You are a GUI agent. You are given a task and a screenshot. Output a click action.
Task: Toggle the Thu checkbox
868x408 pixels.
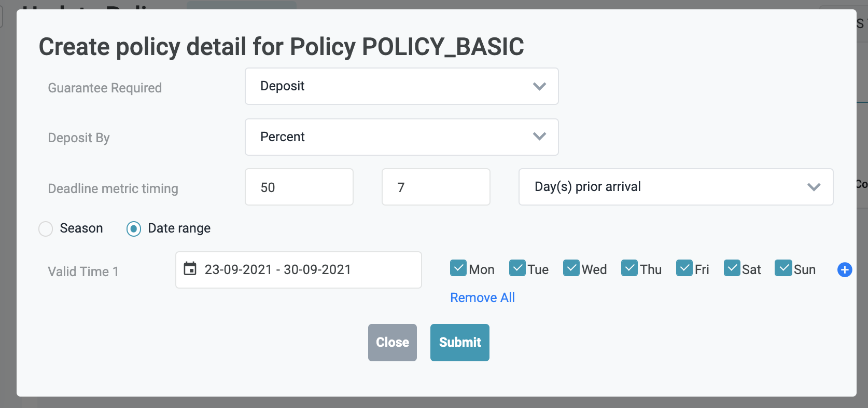click(x=629, y=268)
